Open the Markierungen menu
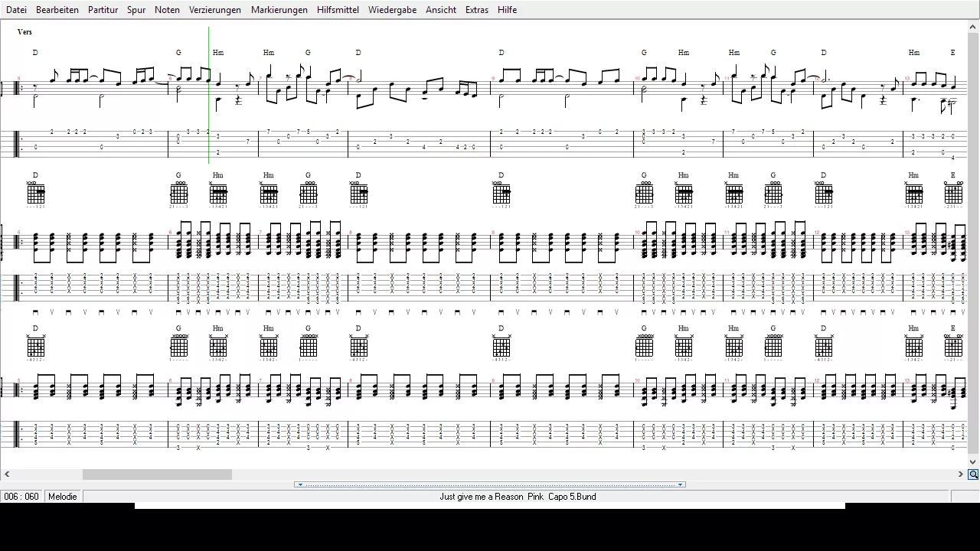 pos(279,10)
